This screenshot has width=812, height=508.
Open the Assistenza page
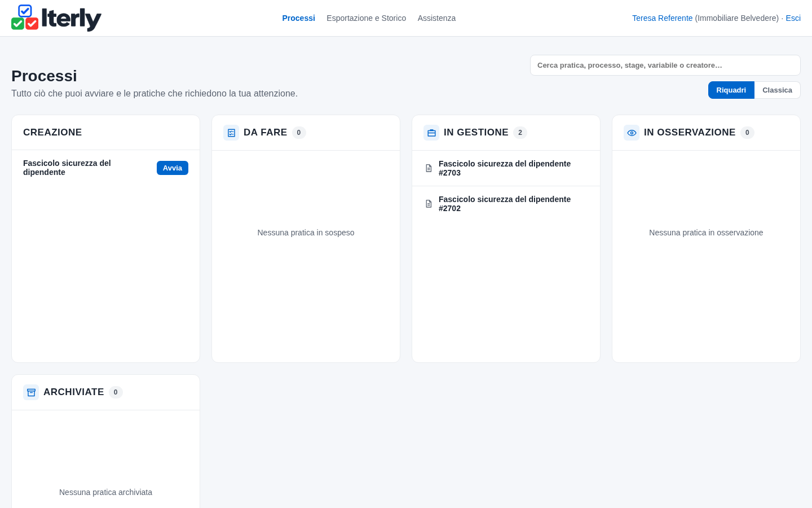coord(436,18)
